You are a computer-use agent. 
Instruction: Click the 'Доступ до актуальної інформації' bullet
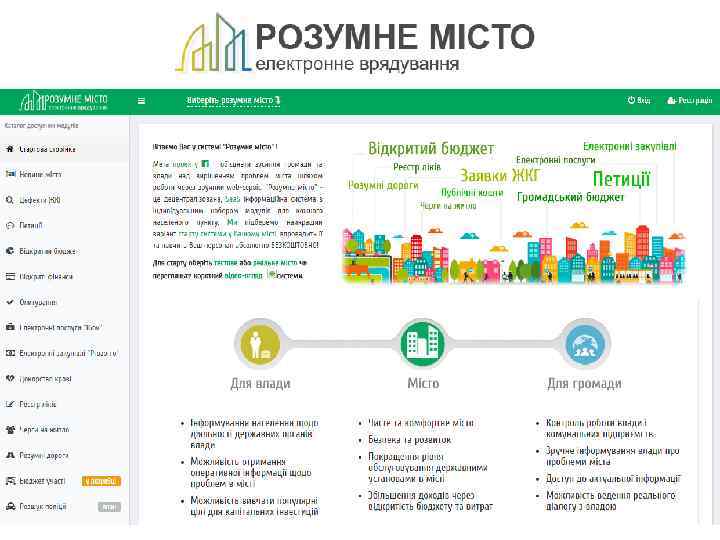613,478
